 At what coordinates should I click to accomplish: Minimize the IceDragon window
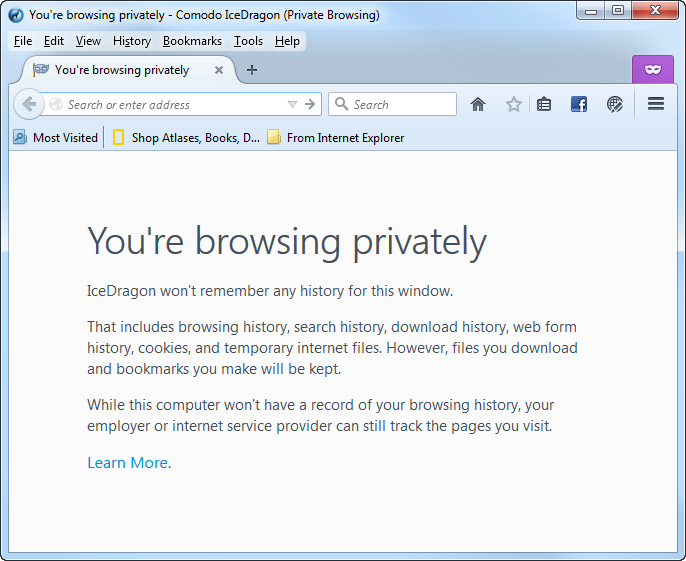(591, 11)
